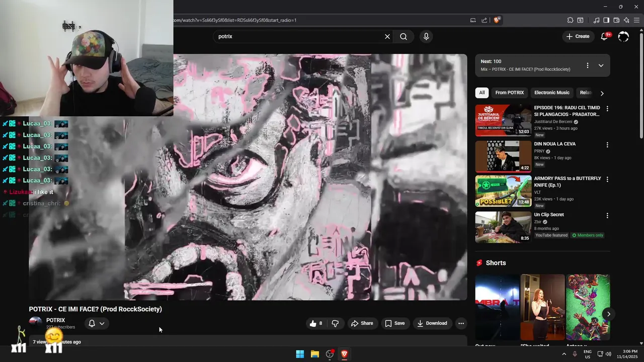
Task: Toggle the browser sidebar panel icon
Action: pos(606,20)
